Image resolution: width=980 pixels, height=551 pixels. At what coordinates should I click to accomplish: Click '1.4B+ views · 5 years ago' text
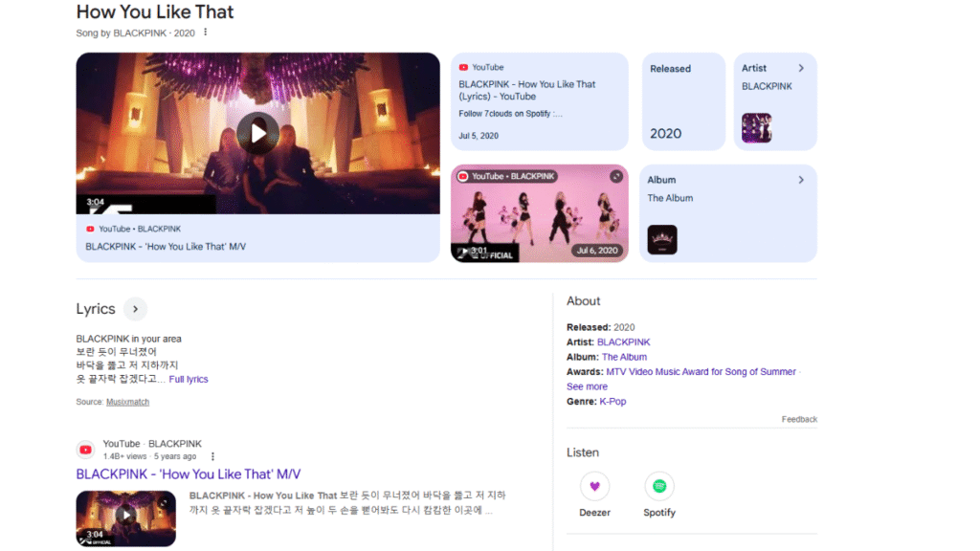[x=149, y=456]
